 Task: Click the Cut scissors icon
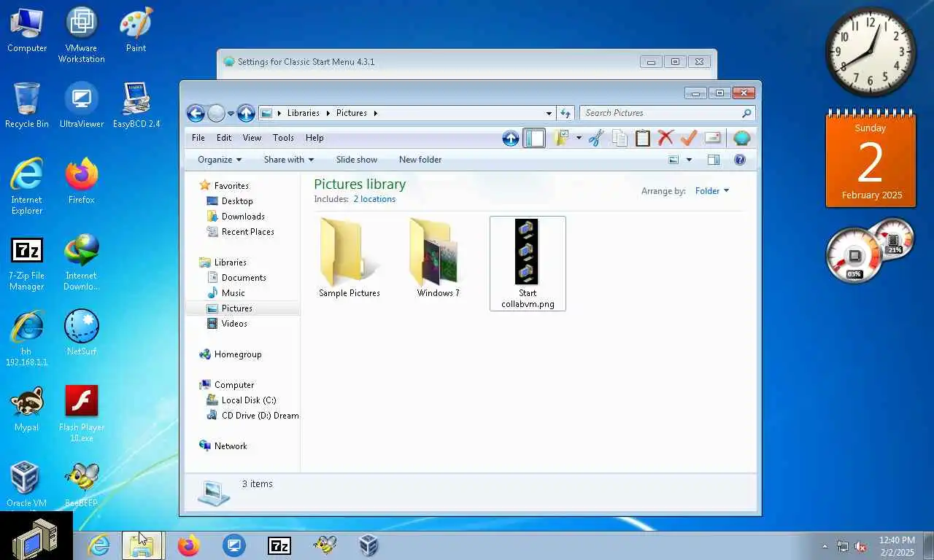[x=596, y=138]
